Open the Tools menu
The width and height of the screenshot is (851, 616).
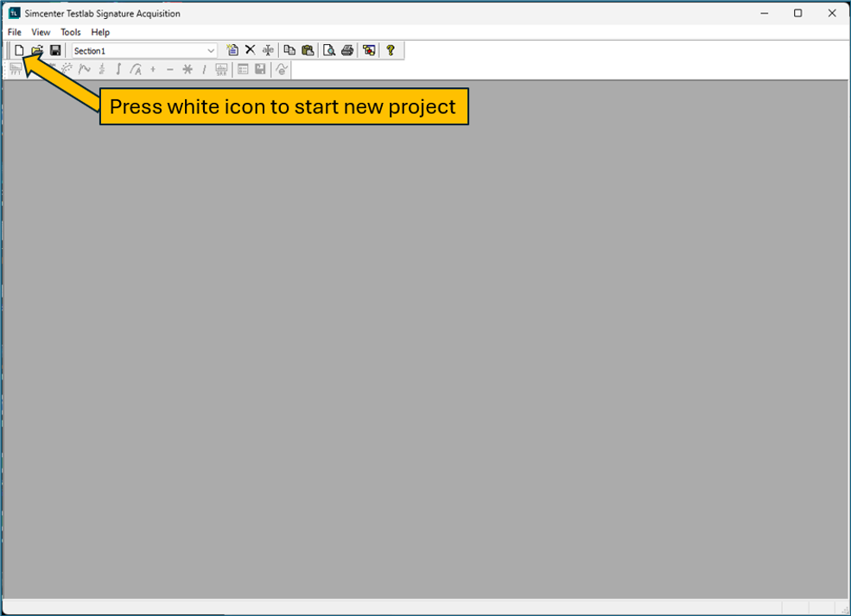pyautogui.click(x=70, y=32)
